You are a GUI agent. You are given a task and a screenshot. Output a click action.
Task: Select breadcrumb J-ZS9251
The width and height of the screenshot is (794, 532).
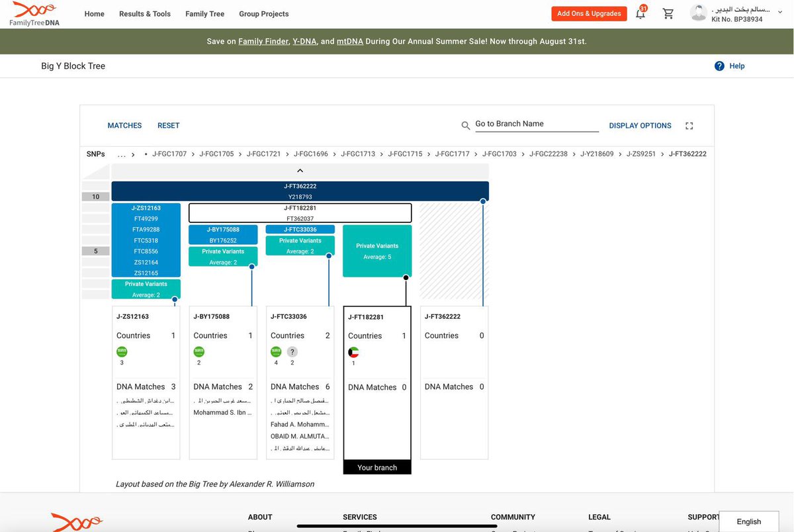641,154
